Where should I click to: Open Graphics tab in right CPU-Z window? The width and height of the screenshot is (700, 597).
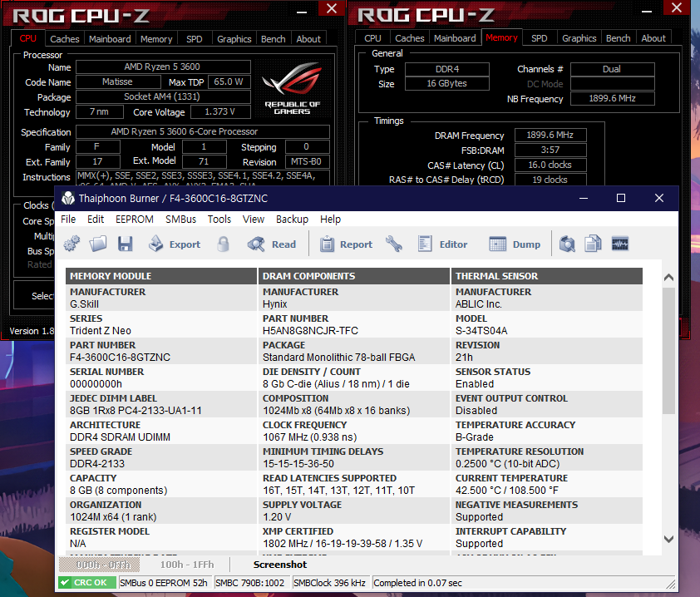click(579, 38)
